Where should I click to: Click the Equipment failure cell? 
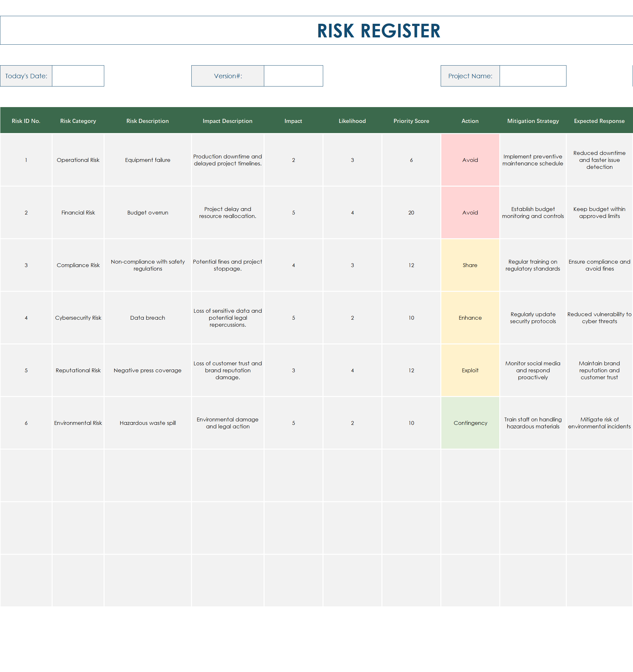tap(148, 160)
